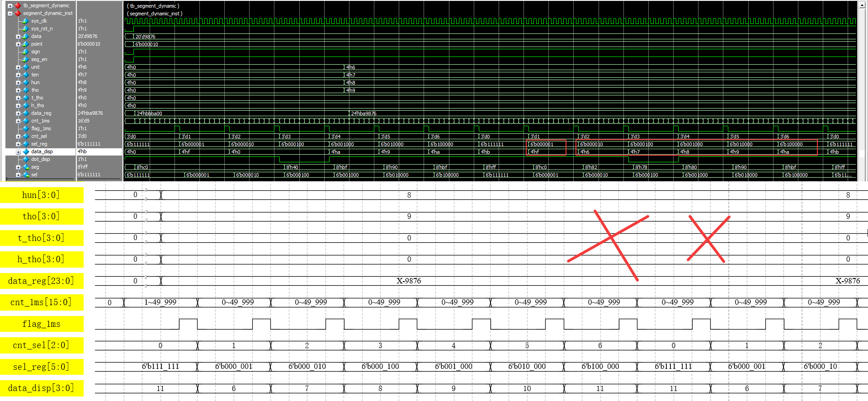Click the ( tb_segment_dynamic ) waveform header
Viewport: 868px width, 401px height.
[153, 6]
